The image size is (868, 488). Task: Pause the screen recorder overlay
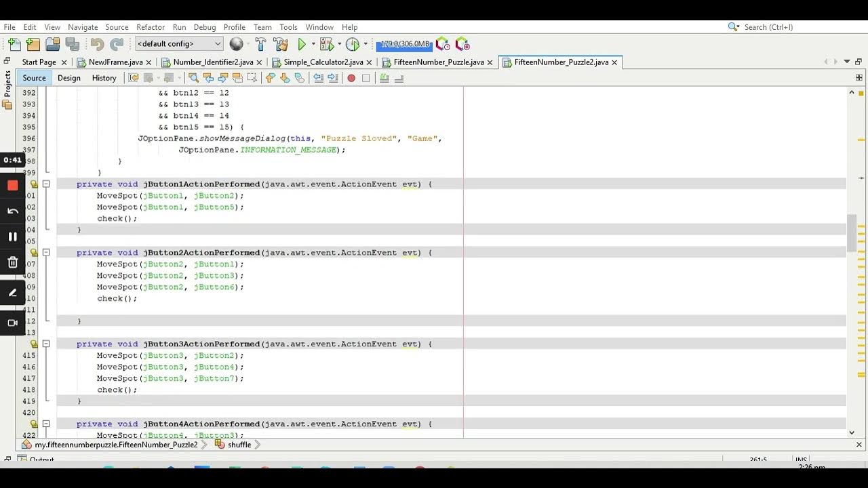(x=12, y=237)
